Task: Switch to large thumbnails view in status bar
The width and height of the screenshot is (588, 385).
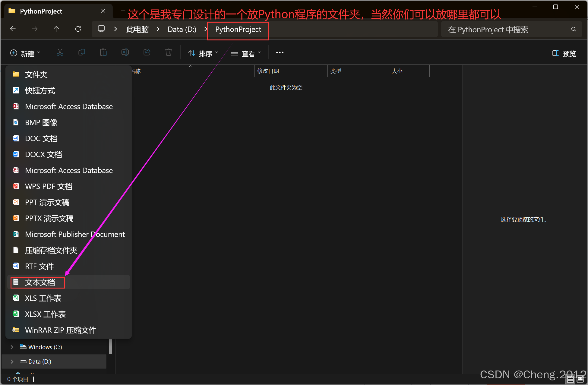Action: click(x=580, y=379)
